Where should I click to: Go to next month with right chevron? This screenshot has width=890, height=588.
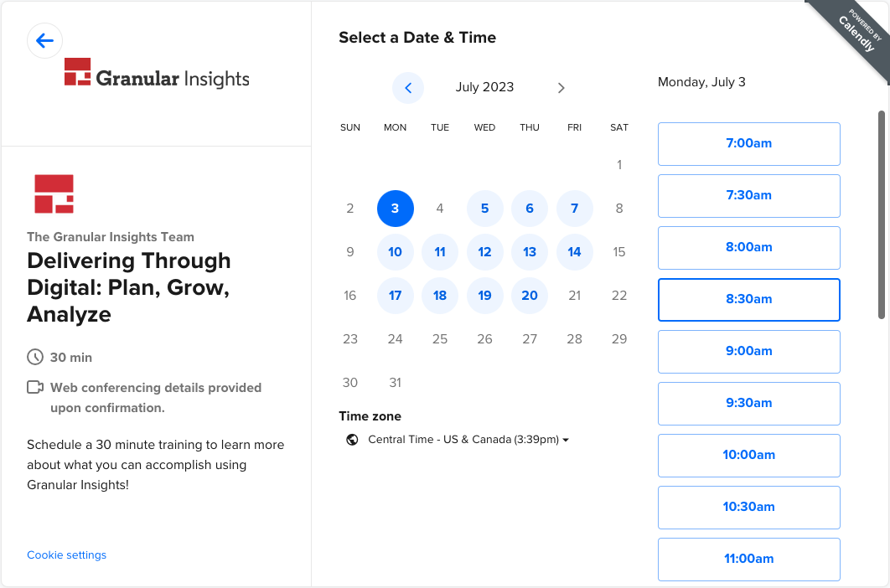coord(561,88)
